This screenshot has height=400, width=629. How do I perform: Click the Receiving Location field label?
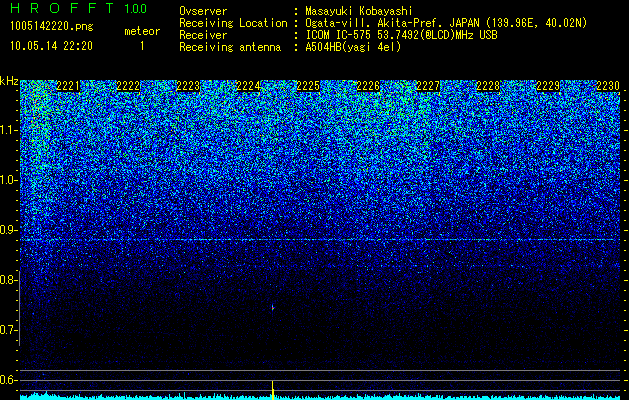(233, 23)
